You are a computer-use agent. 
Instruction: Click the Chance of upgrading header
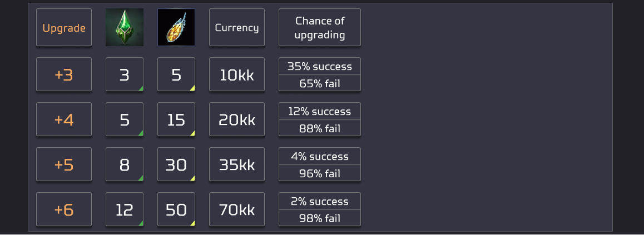click(x=320, y=27)
